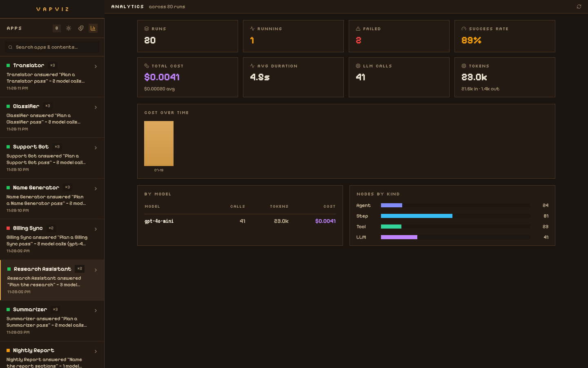
Task: Toggle the sun light-theme icon
Action: 69,28
